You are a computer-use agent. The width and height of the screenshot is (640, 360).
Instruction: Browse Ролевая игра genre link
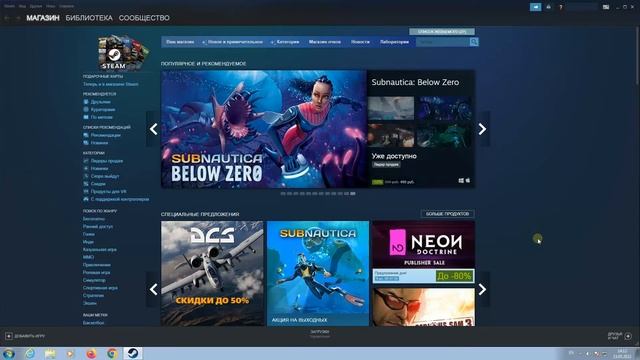pyautogui.click(x=96, y=272)
